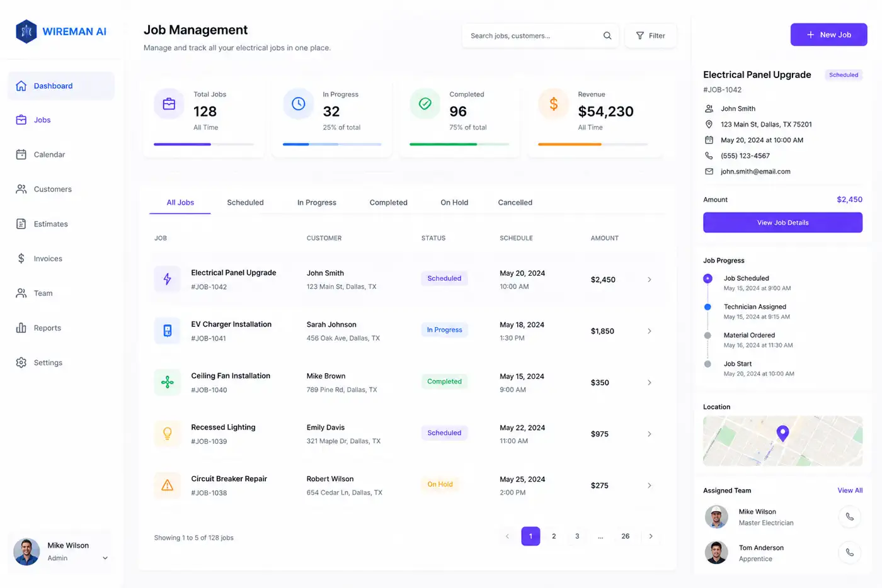Click the In Progress status badge for #JOB-1041
The width and height of the screenshot is (882, 588).
444,330
